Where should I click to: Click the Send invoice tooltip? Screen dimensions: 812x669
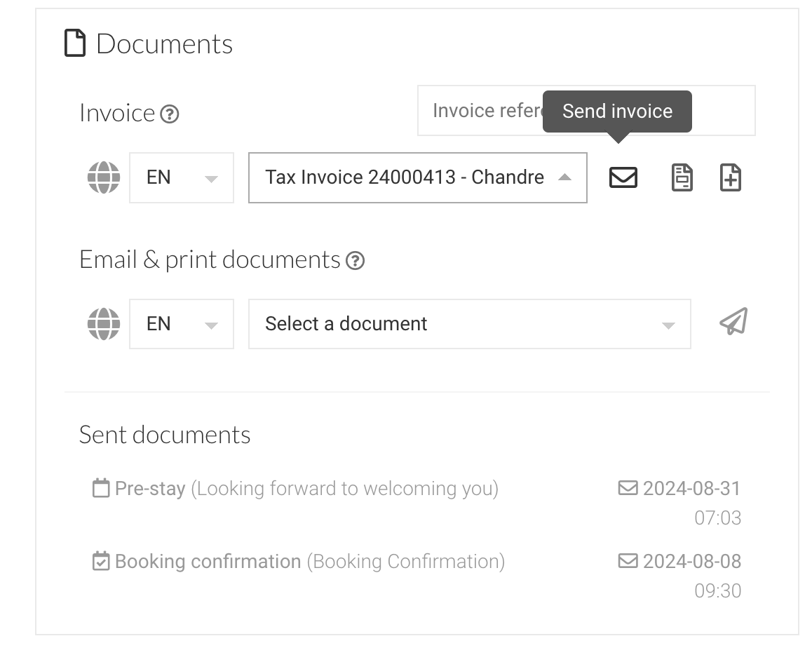(617, 111)
